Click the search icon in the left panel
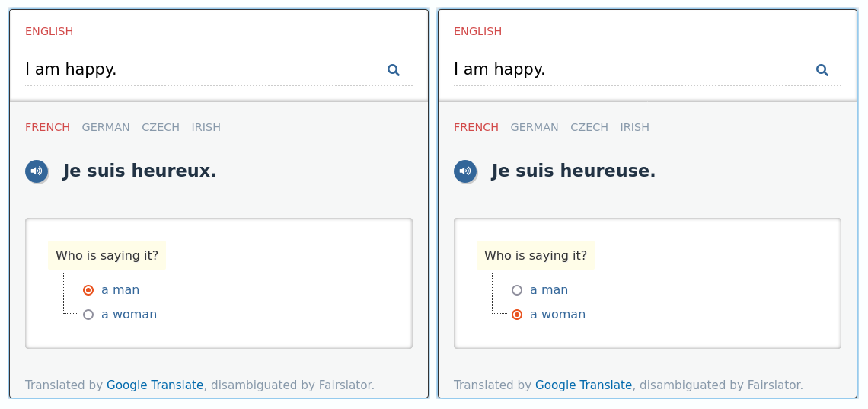The image size is (868, 409). click(x=394, y=70)
